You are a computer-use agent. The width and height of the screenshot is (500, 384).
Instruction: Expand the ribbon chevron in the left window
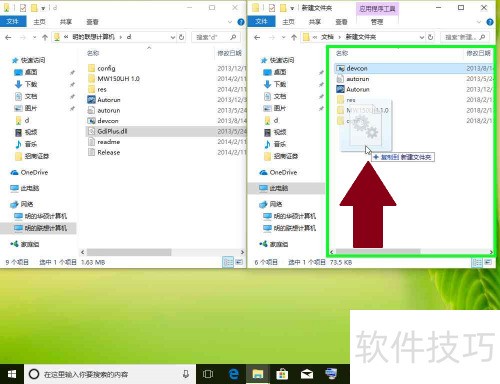230,22
